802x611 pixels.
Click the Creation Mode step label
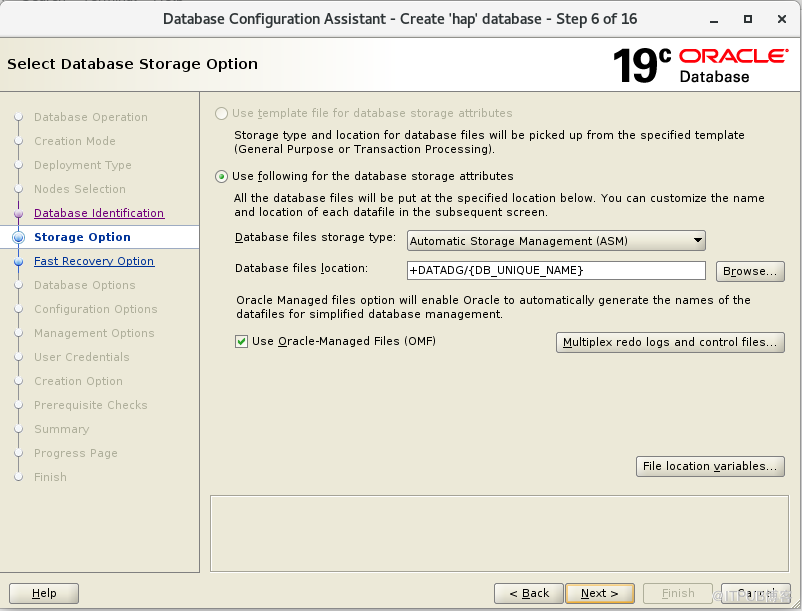click(75, 141)
